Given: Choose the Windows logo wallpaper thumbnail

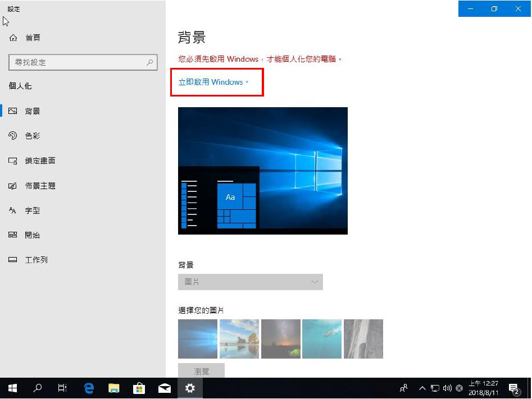Looking at the screenshot, I should (x=198, y=339).
